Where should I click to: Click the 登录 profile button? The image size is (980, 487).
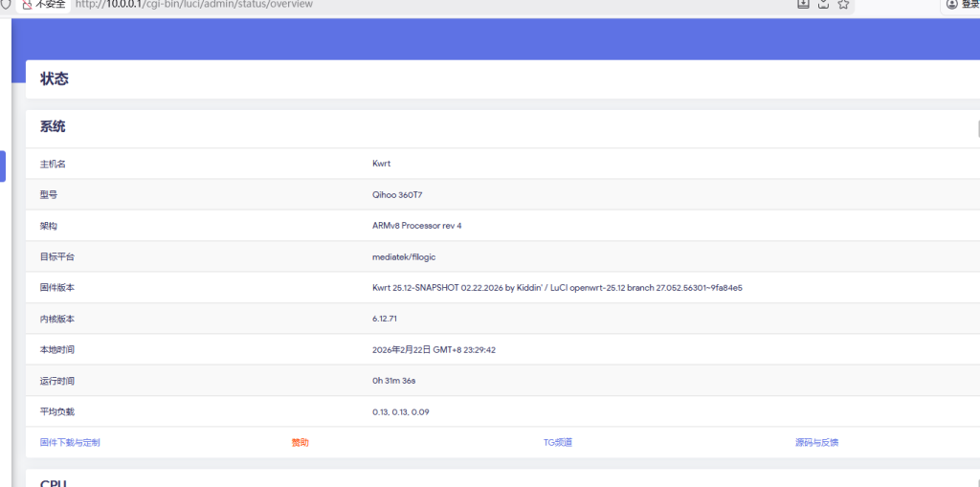pos(963,5)
